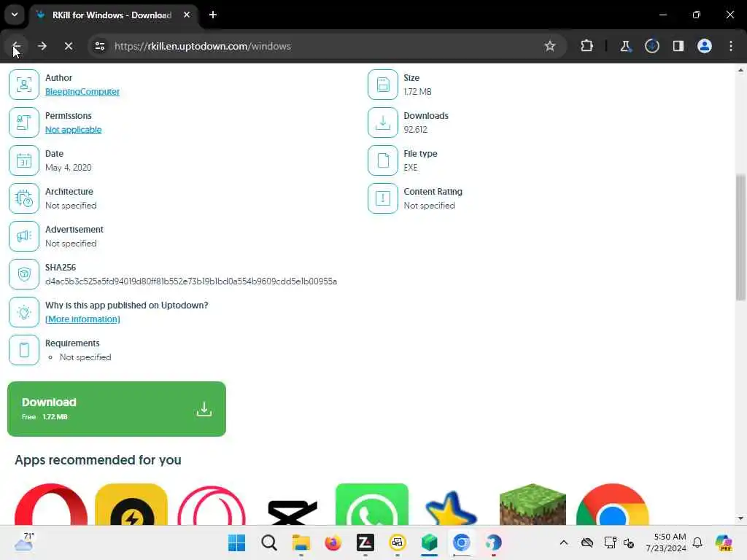Open the blue star app thumbnail
The image size is (747, 560).
coord(451,508)
